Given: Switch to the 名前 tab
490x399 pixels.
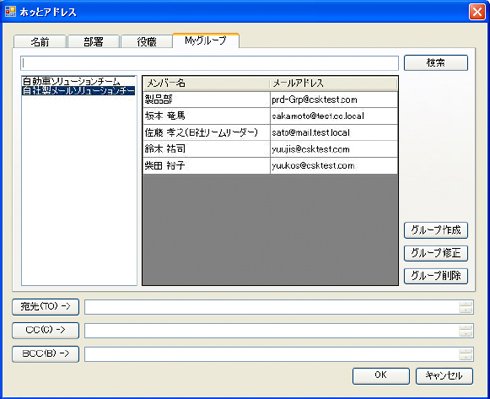Looking at the screenshot, I should 40,42.
